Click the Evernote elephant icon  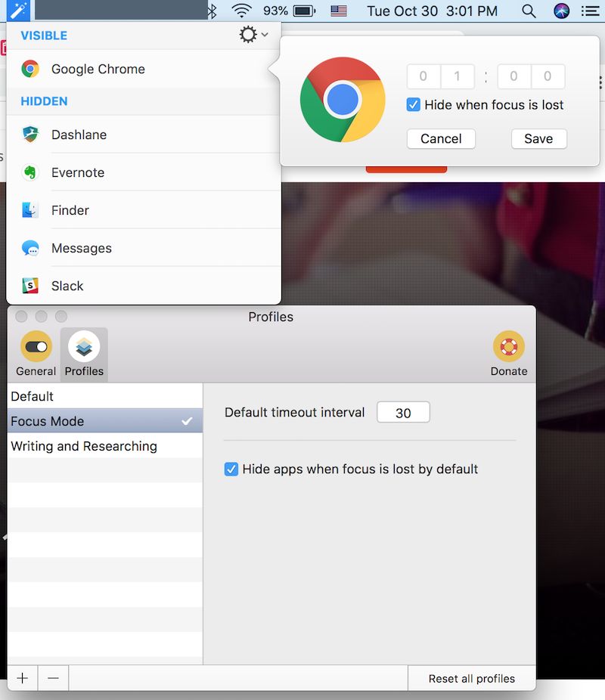click(30, 172)
